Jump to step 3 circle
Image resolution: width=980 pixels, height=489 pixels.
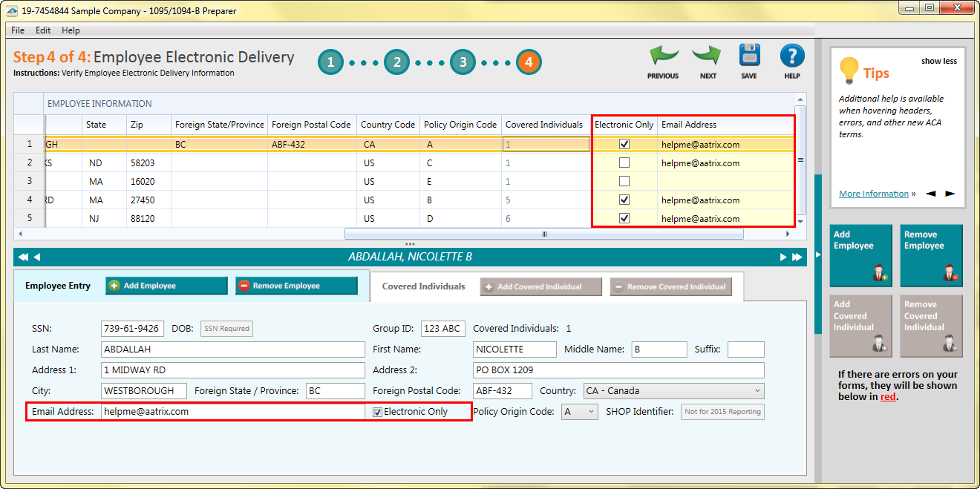click(463, 62)
